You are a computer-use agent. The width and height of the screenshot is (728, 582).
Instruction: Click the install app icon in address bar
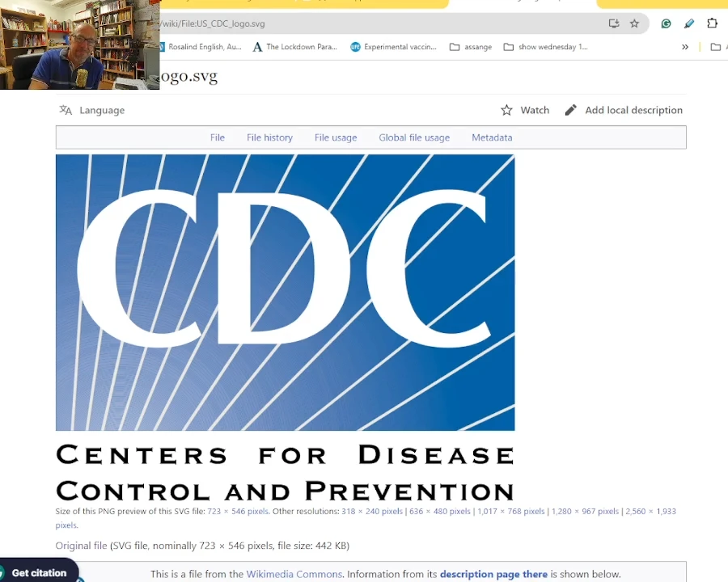pyautogui.click(x=614, y=23)
